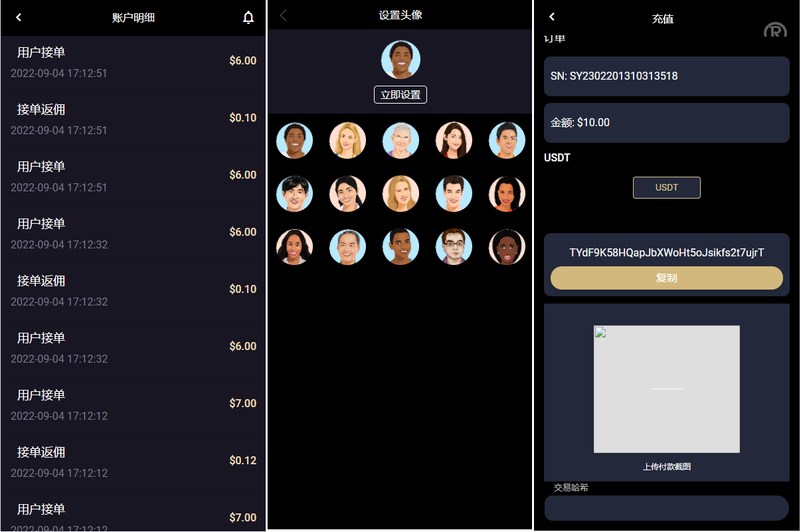Choose the gray-haired elderly woman avatar
801x532 pixels.
(x=400, y=140)
